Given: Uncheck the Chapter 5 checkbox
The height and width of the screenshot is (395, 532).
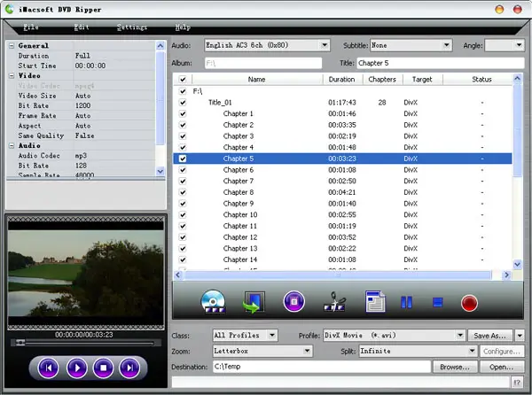Looking at the screenshot, I should coord(183,159).
